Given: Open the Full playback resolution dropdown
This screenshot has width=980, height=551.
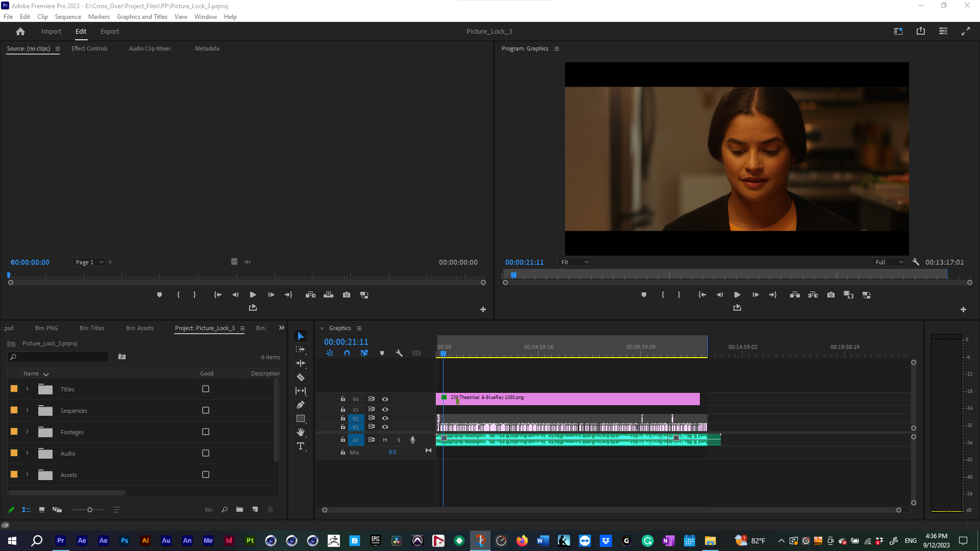Looking at the screenshot, I should click(889, 262).
